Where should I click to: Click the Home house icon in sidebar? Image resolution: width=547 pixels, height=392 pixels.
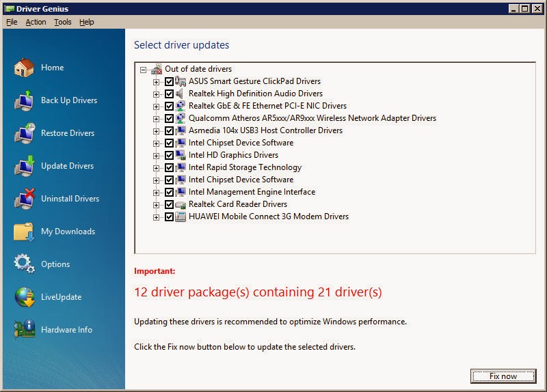(24, 67)
